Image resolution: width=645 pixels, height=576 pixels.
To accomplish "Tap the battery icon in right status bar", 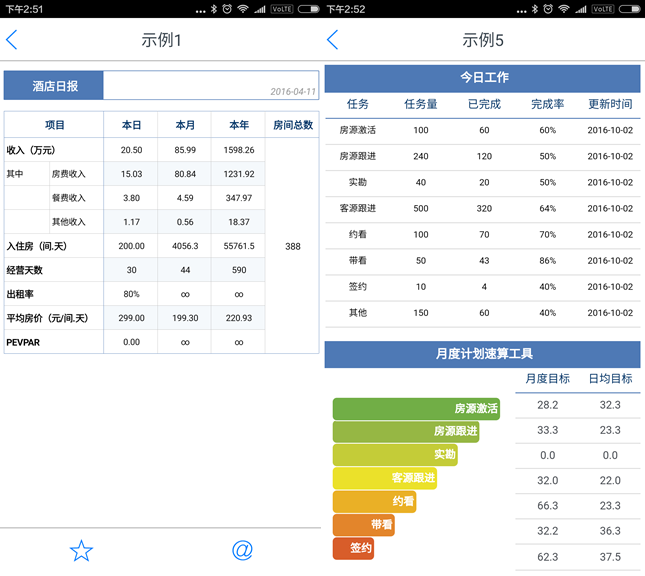I will (629, 9).
